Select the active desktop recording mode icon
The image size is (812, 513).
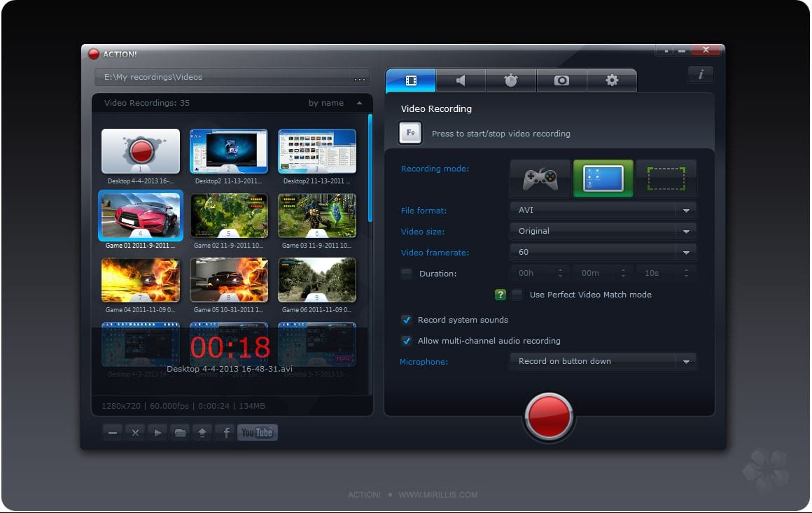click(603, 179)
